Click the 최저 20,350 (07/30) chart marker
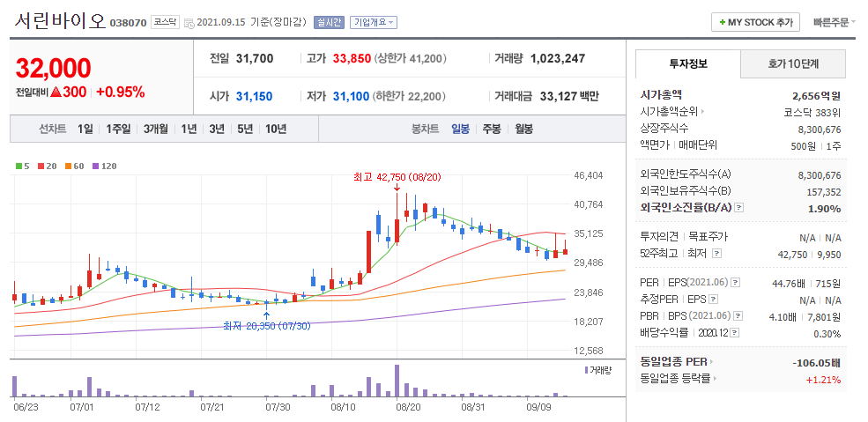 267,326
